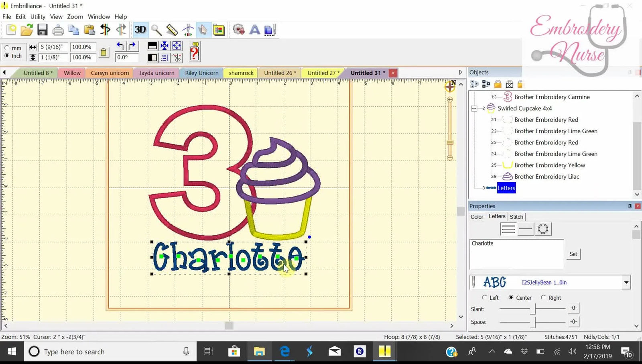
Task: Activate the Ruler measuring tool
Action: [x=172, y=30]
